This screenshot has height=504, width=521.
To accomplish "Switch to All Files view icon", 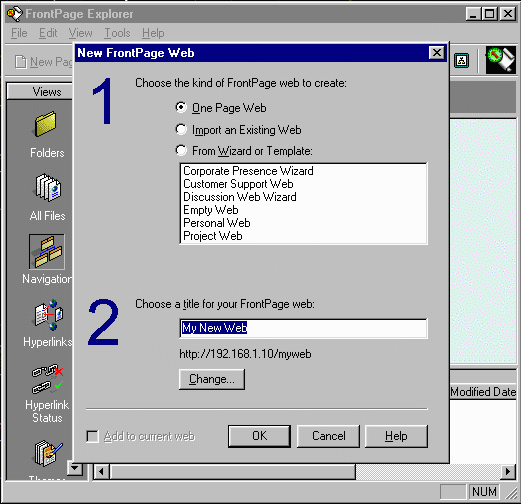I will [48, 188].
